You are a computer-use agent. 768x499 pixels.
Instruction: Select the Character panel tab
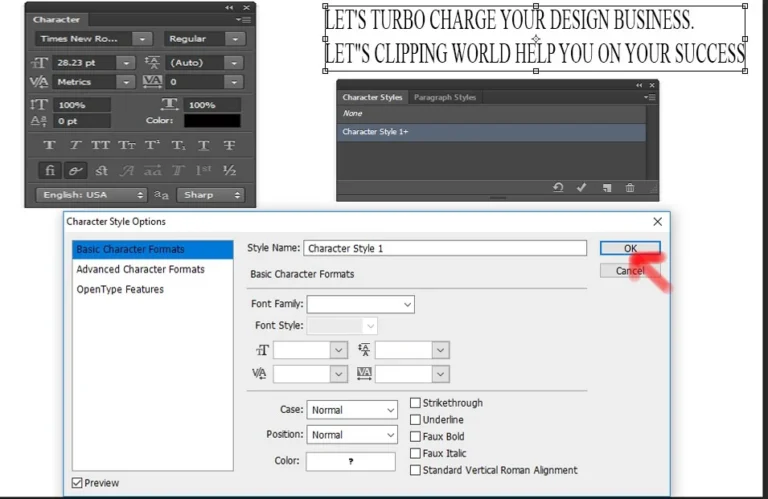[x=56, y=20]
